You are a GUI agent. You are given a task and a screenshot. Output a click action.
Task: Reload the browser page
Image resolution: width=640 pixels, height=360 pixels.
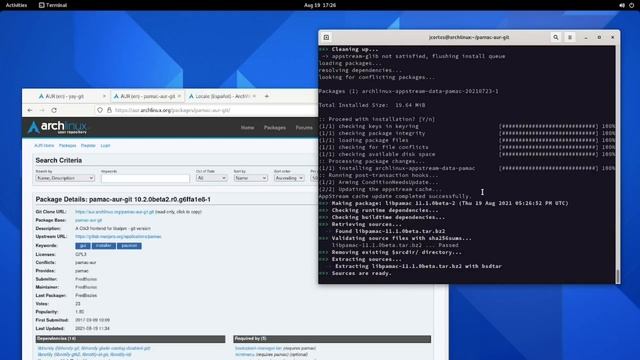(54, 110)
